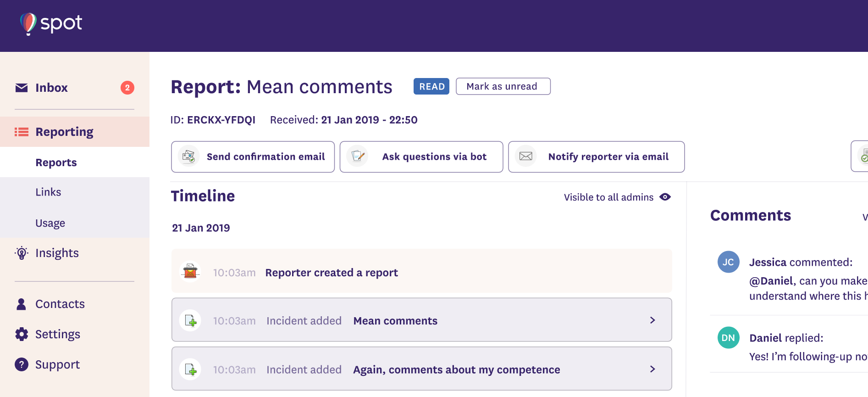The height and width of the screenshot is (397, 868).
Task: Toggle report status with Mark as unread
Action: (x=503, y=86)
